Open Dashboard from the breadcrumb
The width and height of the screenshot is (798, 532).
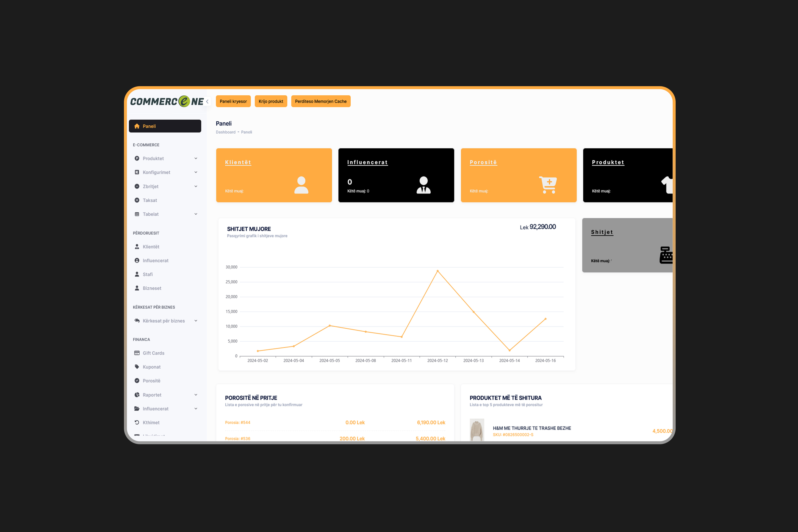click(226, 132)
